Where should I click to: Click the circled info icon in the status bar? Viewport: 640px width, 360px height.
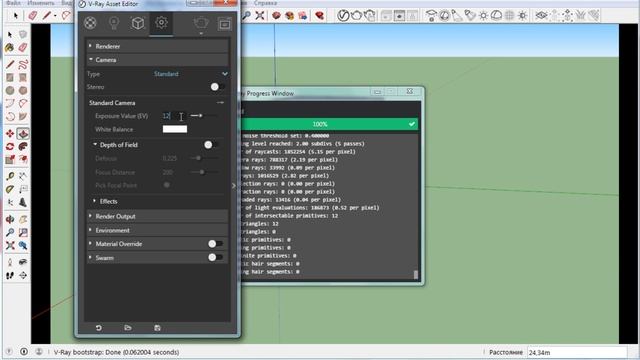(x=24, y=351)
